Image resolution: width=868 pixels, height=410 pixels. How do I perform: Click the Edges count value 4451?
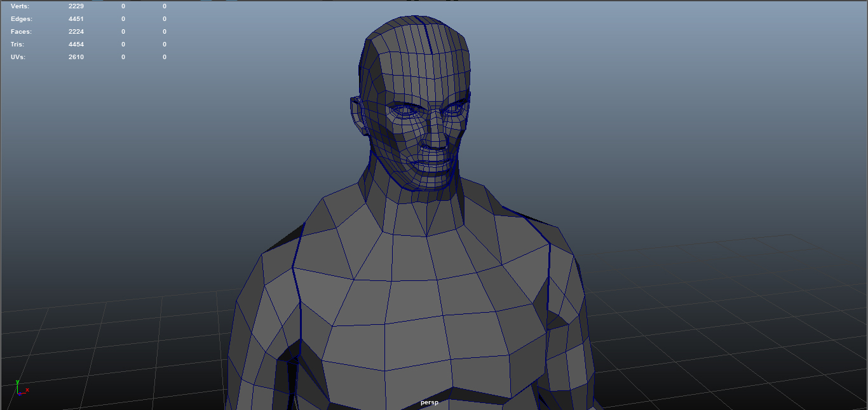76,19
